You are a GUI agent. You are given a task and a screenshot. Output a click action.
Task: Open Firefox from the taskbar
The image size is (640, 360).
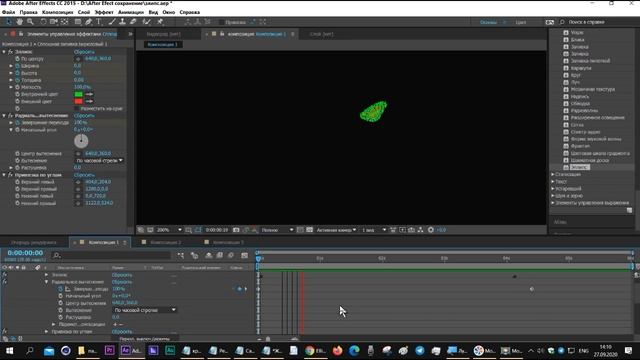(x=338, y=351)
